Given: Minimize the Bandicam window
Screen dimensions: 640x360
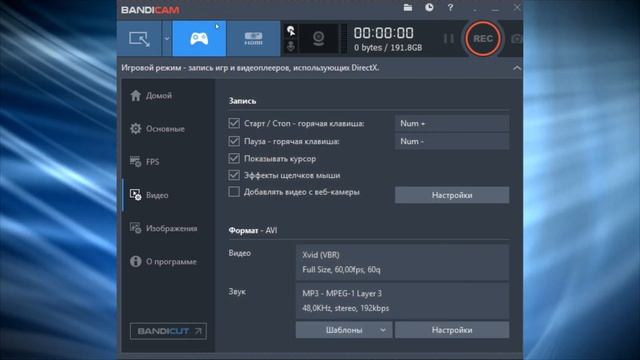Looking at the screenshot, I should (x=496, y=8).
